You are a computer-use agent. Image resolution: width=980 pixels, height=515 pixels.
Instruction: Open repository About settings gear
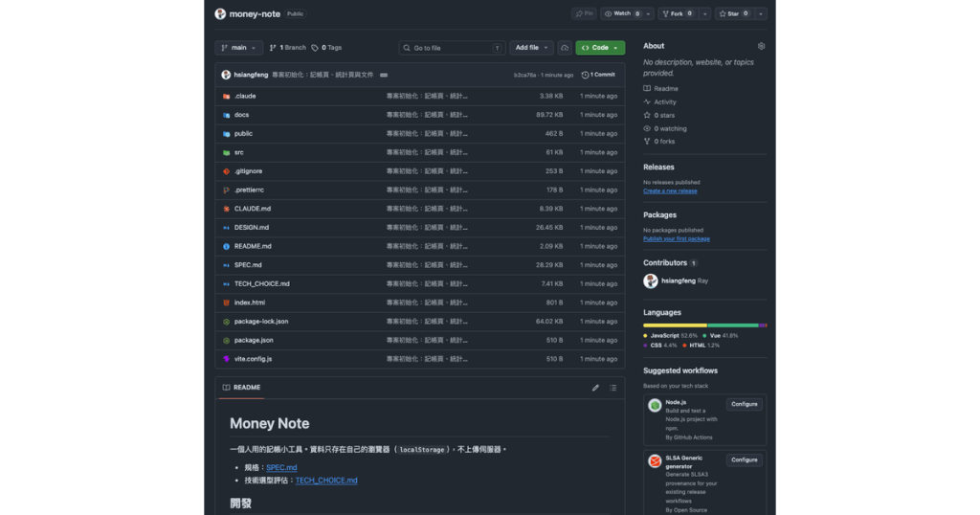click(x=761, y=46)
